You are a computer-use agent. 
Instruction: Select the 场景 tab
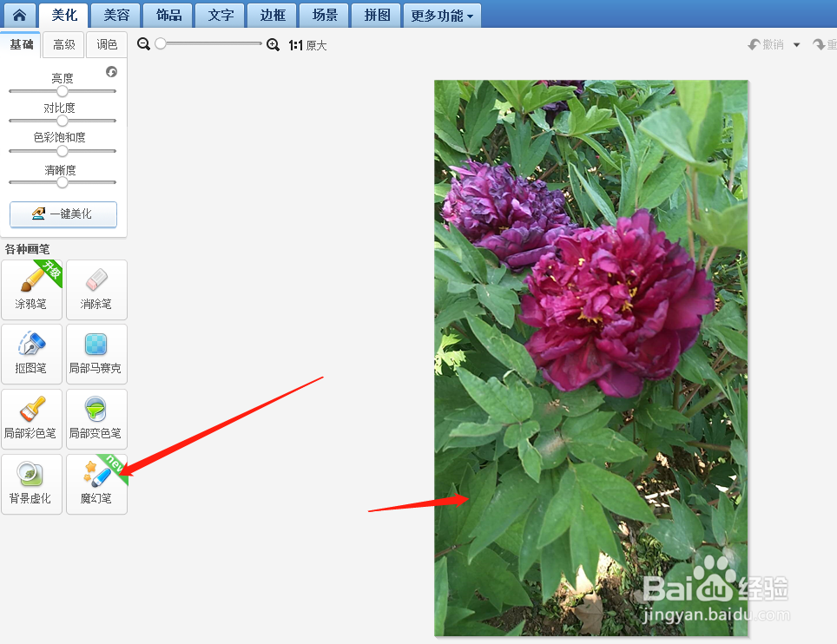coord(325,15)
